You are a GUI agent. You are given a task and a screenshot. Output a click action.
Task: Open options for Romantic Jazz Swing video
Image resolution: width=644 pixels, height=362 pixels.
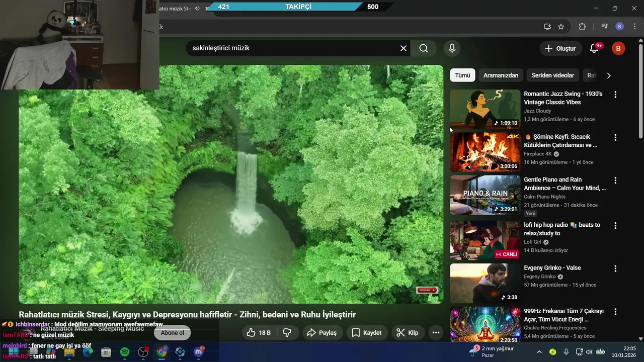click(x=615, y=95)
